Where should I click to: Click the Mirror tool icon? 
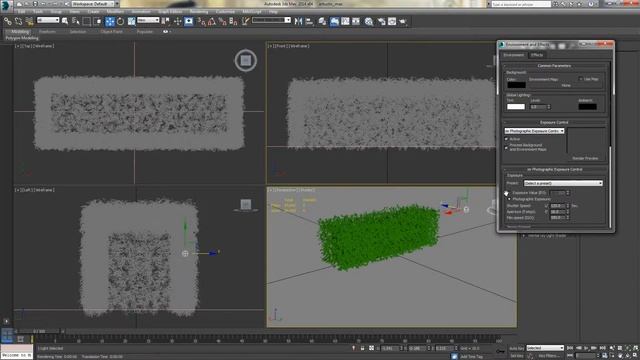point(298,21)
